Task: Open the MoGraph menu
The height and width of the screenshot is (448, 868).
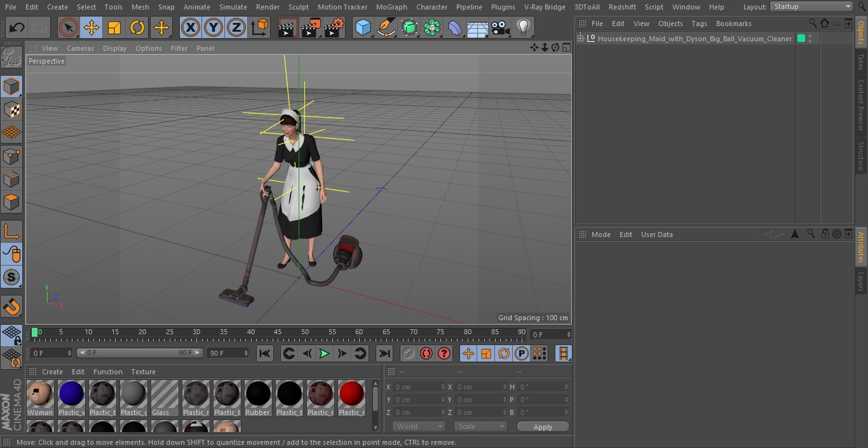Action: (x=391, y=6)
